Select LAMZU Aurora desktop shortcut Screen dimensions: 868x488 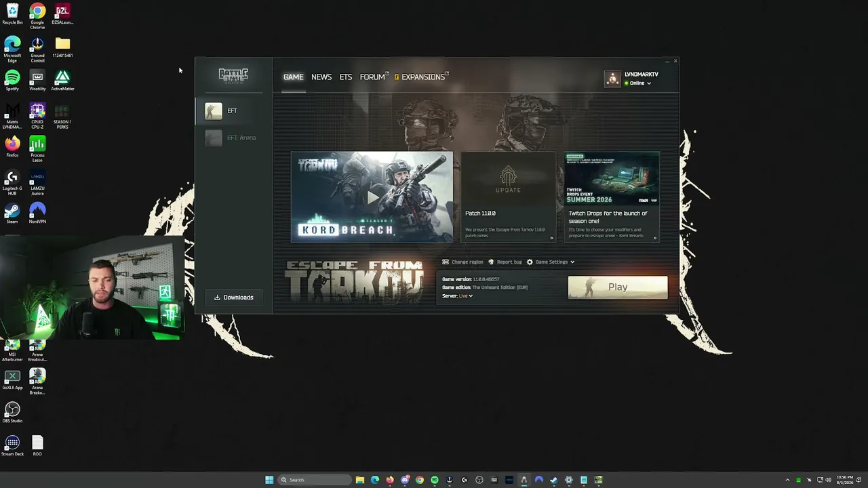[x=37, y=182]
